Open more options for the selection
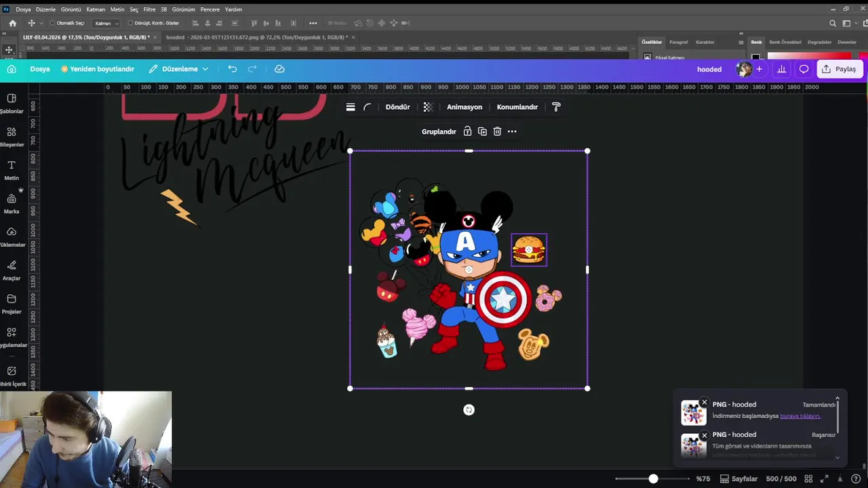Screen dimensions: 868x488 click(512, 131)
